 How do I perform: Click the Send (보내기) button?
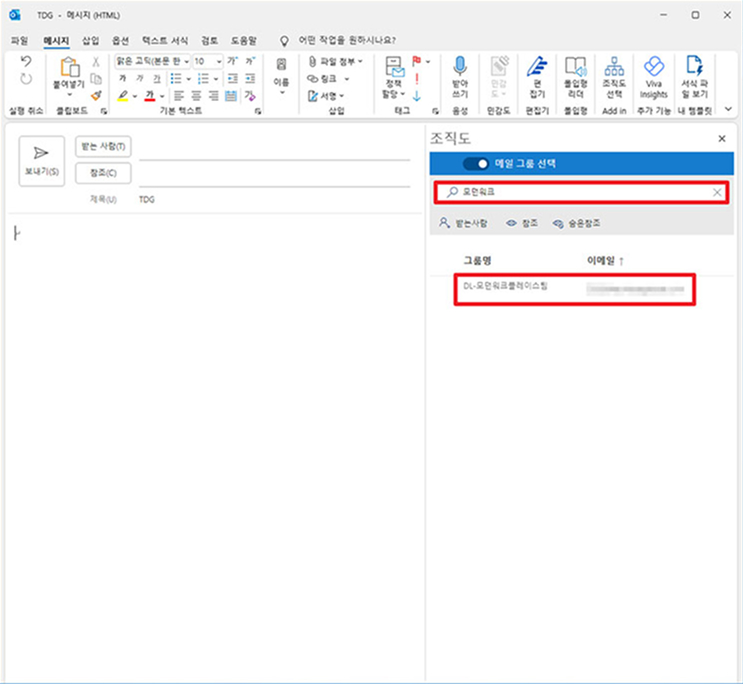(42, 161)
